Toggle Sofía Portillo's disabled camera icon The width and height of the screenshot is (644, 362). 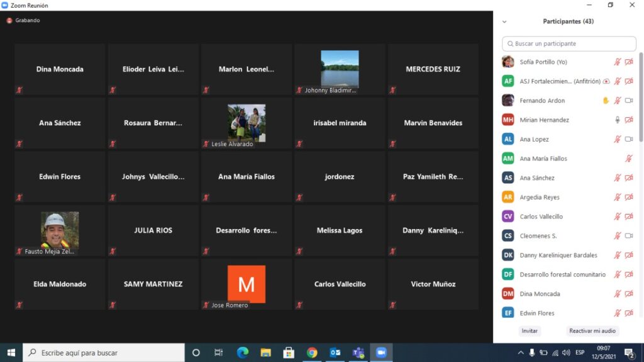(x=628, y=62)
